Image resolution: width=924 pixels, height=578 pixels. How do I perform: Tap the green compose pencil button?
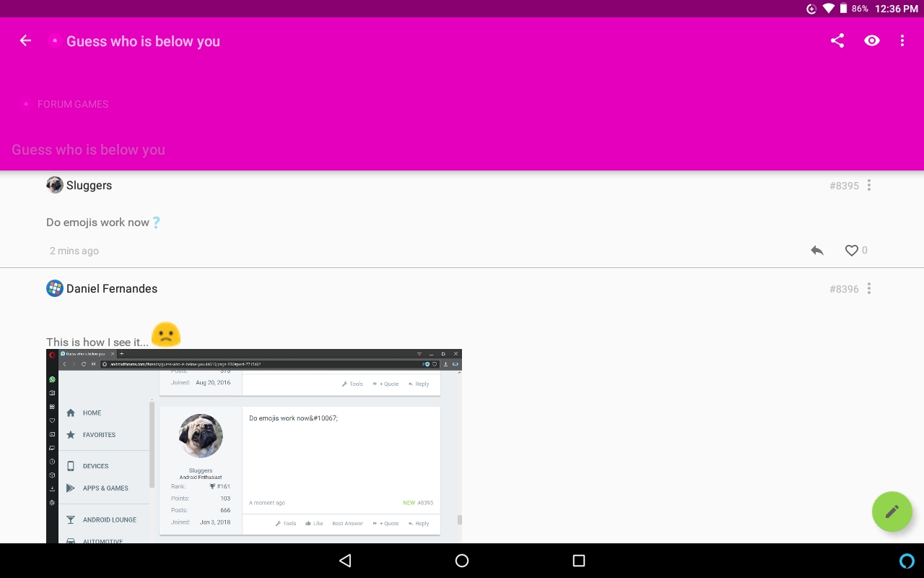[x=892, y=512]
